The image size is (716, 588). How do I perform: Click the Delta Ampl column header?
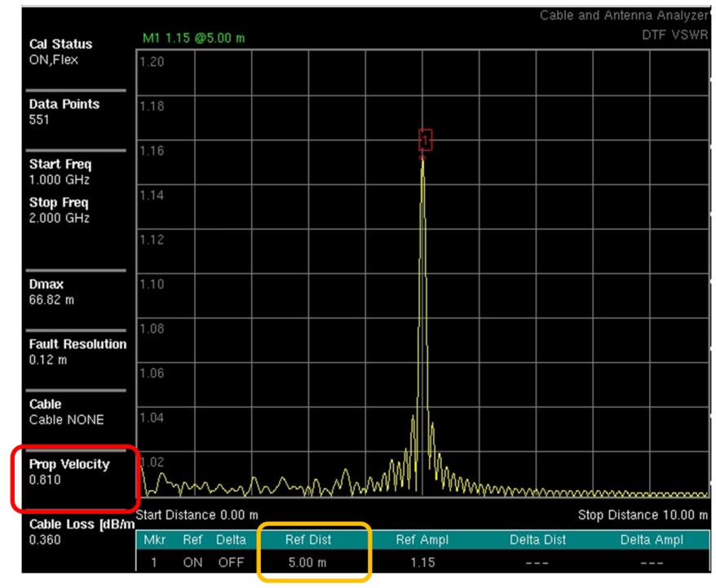tap(652, 540)
